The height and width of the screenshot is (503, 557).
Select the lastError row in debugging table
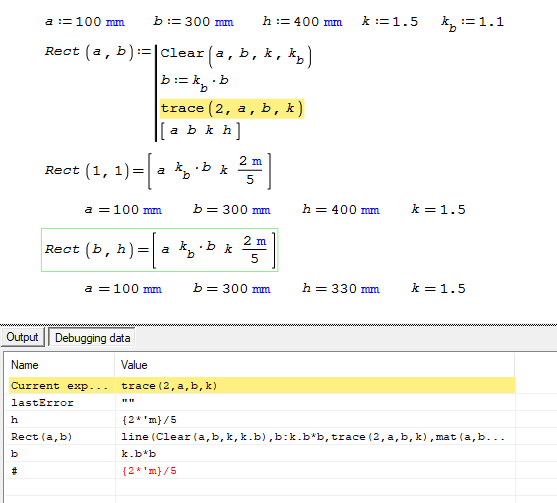262,402
